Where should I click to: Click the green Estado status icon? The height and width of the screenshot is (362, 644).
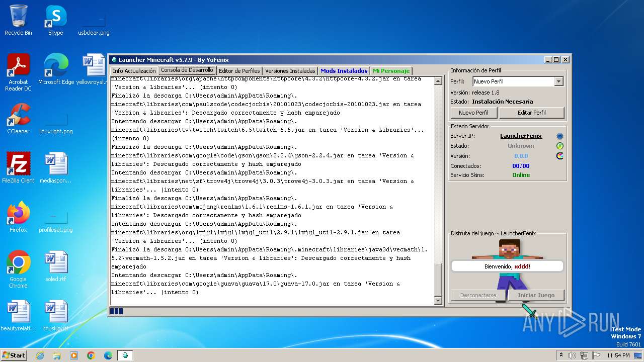(x=559, y=146)
